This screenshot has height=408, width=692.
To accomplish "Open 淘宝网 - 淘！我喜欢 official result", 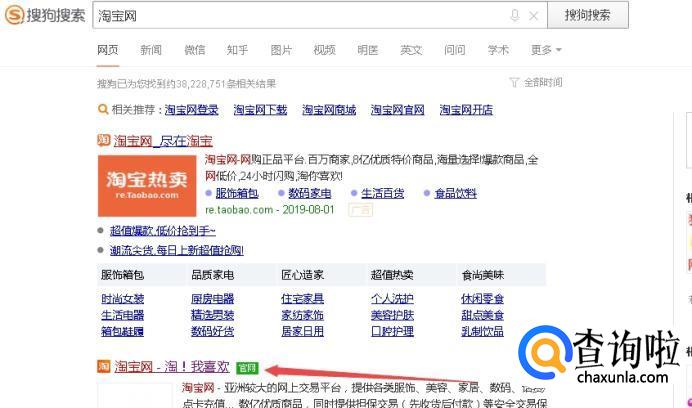I will pyautogui.click(x=172, y=366).
